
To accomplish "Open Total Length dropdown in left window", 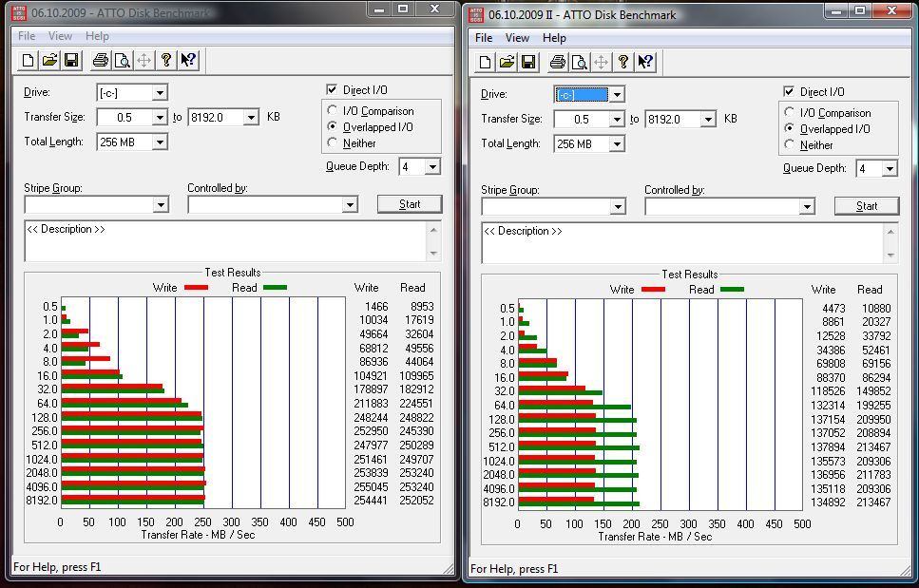I will tap(160, 142).
